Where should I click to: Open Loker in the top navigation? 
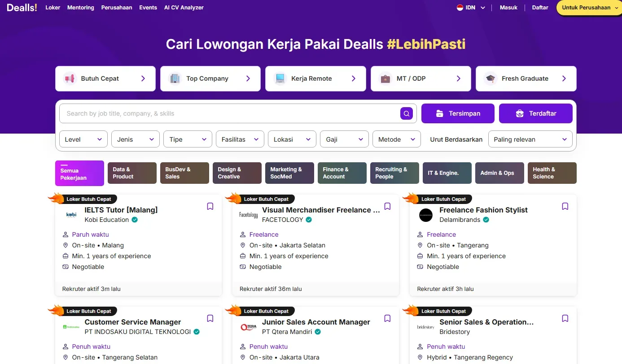click(x=53, y=8)
